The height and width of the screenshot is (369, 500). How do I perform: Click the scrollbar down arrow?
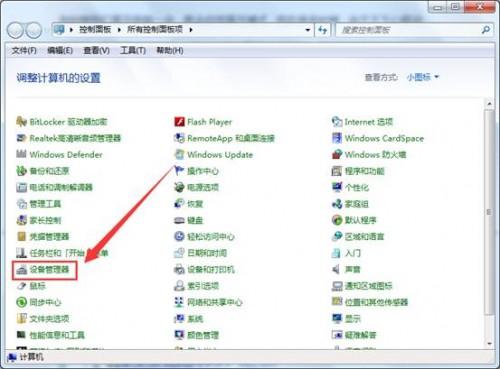(489, 344)
